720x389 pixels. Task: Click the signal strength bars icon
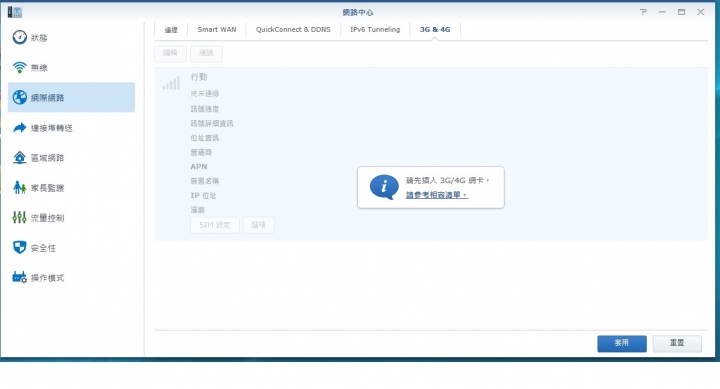(171, 83)
